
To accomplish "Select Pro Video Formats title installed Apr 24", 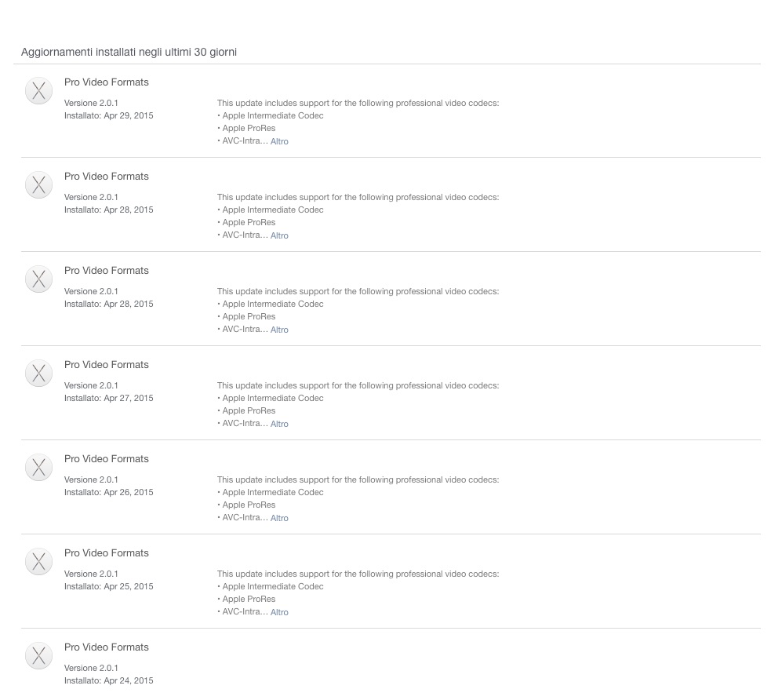I will 106,647.
